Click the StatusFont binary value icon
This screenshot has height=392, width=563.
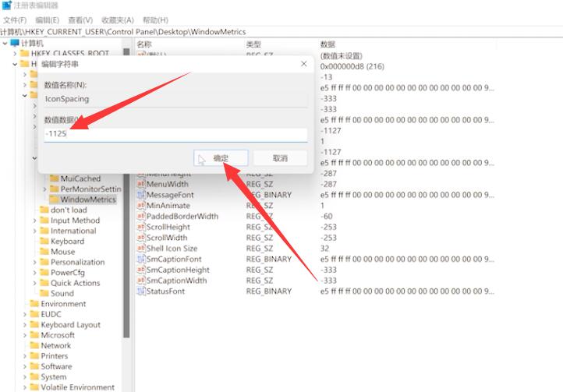(141, 291)
